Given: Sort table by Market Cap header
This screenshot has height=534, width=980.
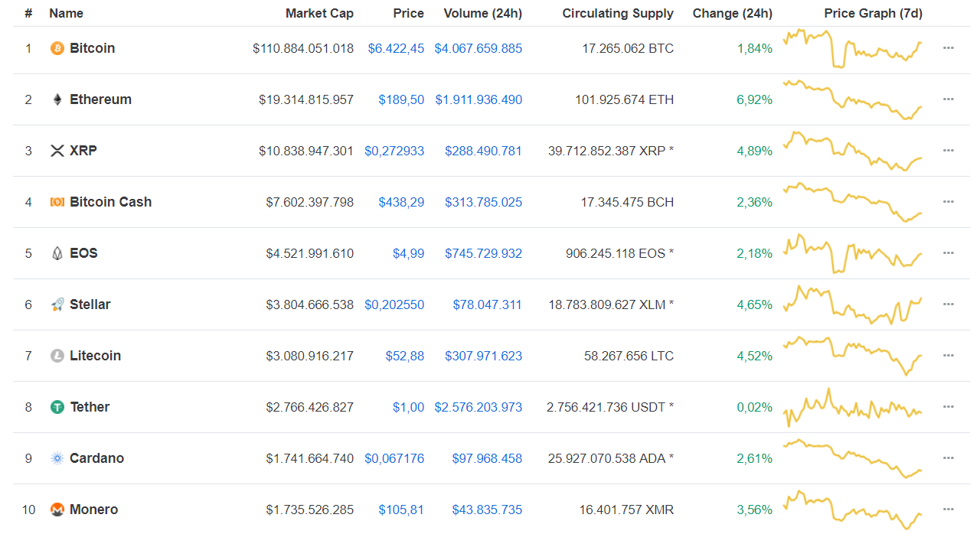Looking at the screenshot, I should pyautogui.click(x=319, y=13).
